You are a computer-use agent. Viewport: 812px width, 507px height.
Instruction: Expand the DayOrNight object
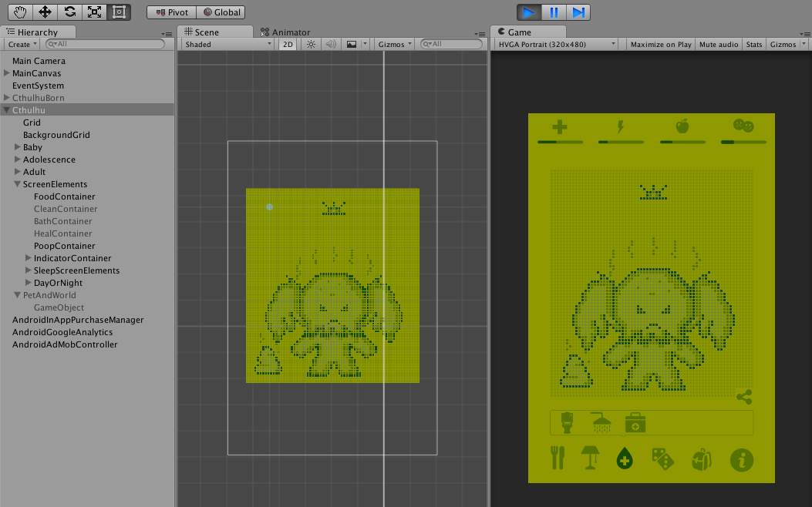pyautogui.click(x=29, y=283)
